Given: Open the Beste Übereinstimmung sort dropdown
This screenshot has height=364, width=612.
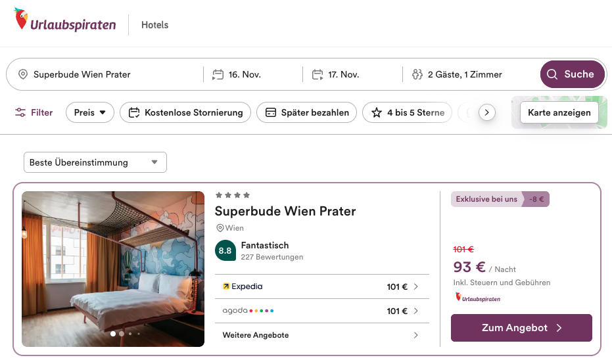Looking at the screenshot, I should pos(95,162).
